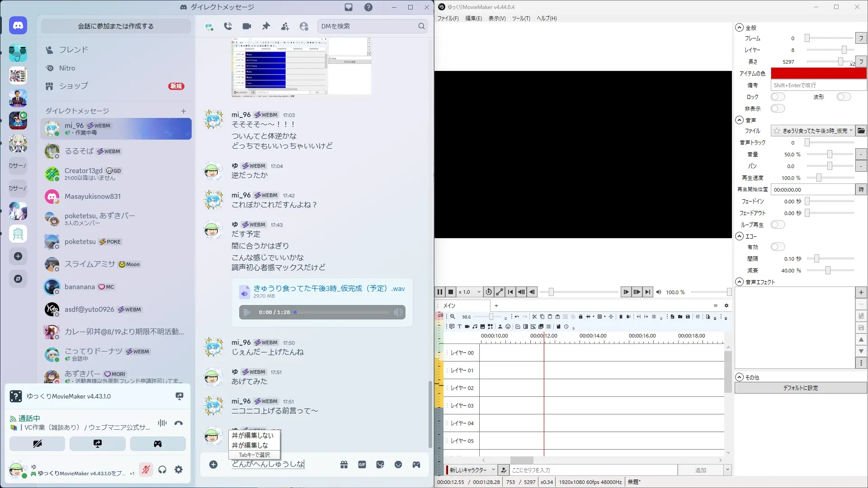Viewport: 868px width, 488px height.
Task: Open pinned messages in Discord
Action: tap(266, 26)
